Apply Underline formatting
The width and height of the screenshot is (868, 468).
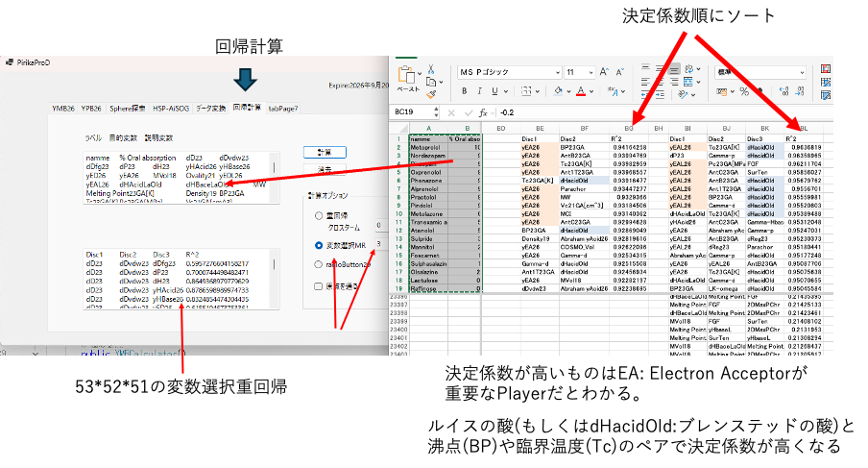492,91
